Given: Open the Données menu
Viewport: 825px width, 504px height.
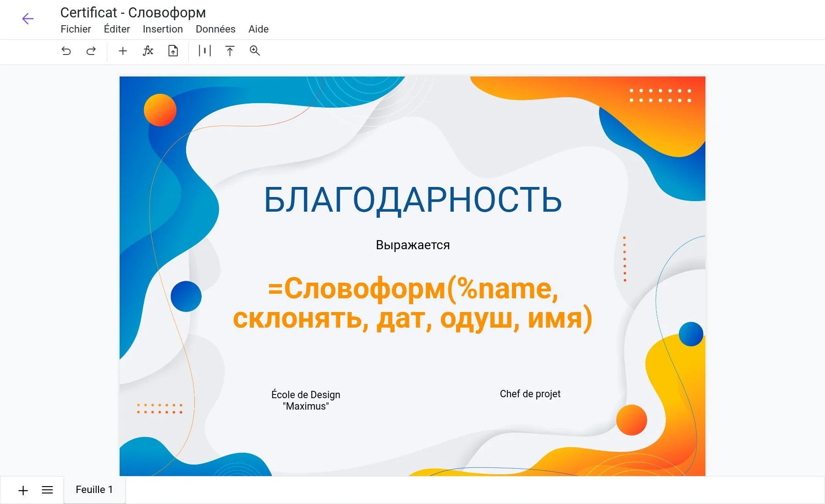Looking at the screenshot, I should (215, 29).
